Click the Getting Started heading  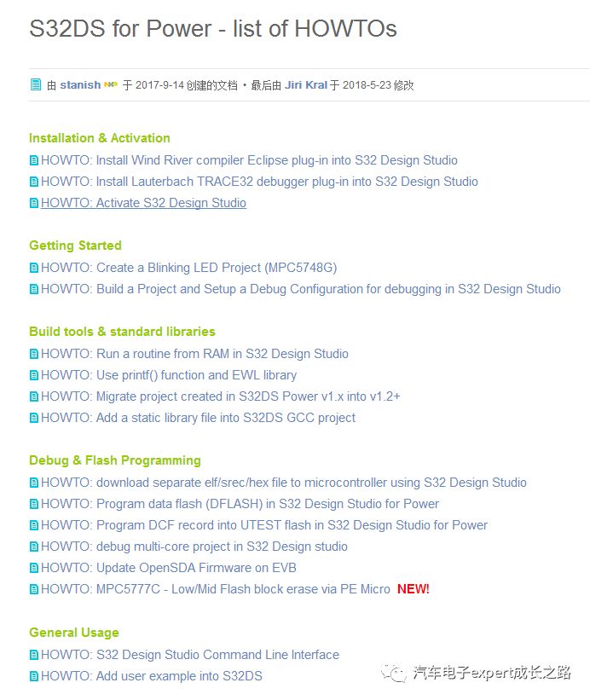pyautogui.click(x=75, y=246)
